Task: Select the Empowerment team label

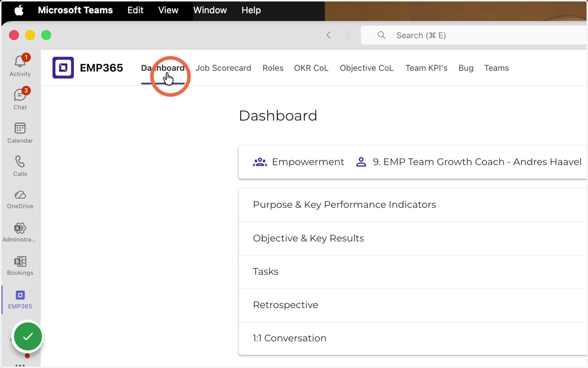Action: 308,162
